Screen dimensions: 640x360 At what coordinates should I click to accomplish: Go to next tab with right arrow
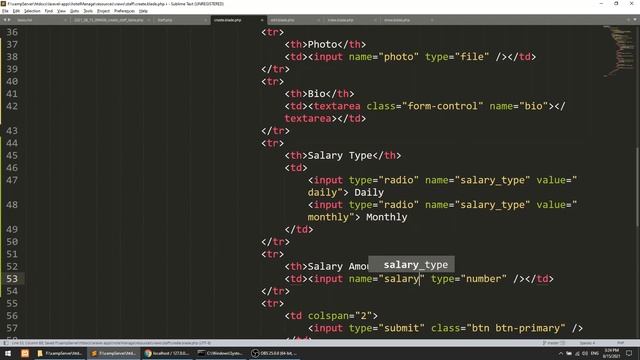[x=9, y=20]
